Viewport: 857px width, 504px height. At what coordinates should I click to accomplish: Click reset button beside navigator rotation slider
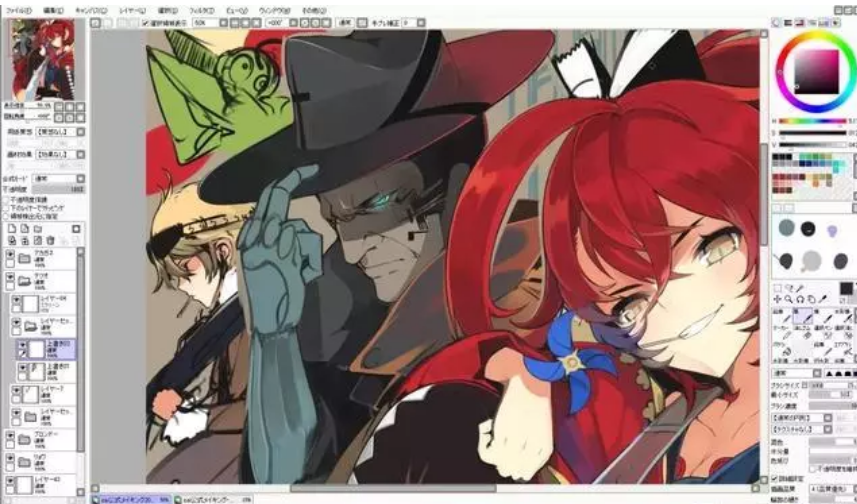point(80,118)
